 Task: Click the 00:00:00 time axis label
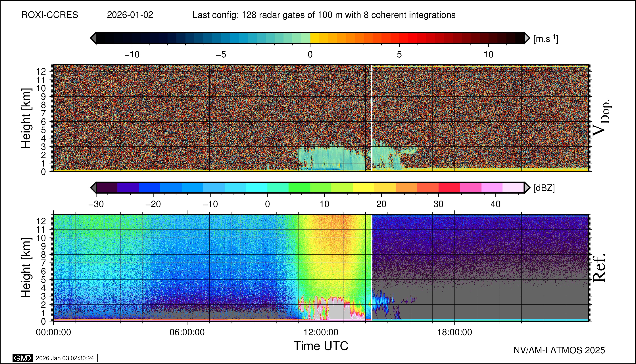pyautogui.click(x=54, y=332)
